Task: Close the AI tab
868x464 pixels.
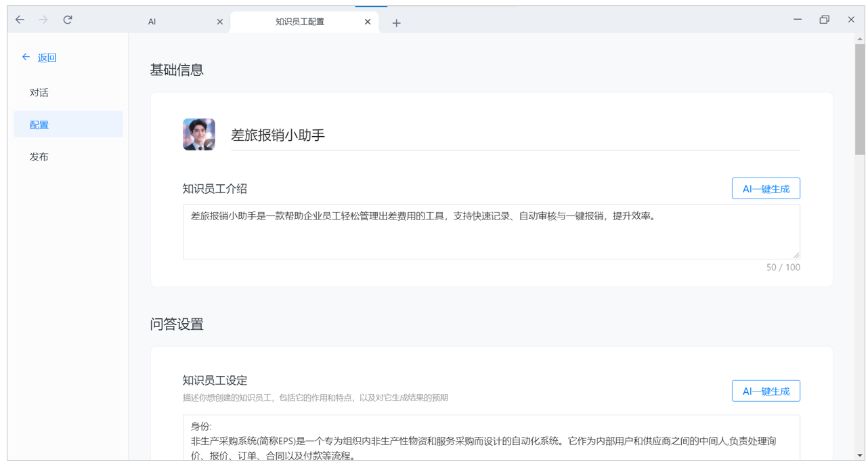Action: tap(219, 22)
